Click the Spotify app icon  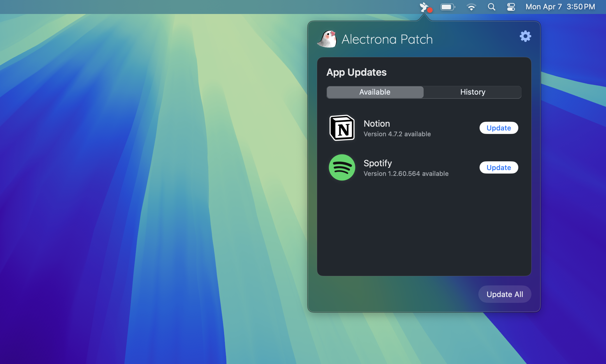(342, 167)
